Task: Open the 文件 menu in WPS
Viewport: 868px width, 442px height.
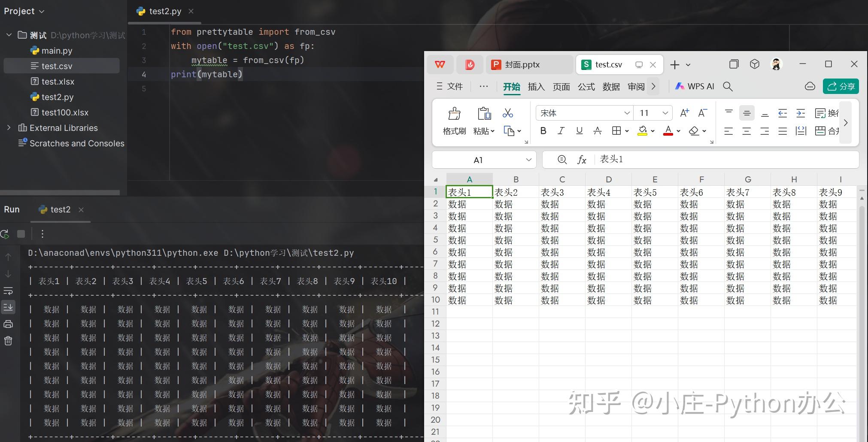Action: 455,86
